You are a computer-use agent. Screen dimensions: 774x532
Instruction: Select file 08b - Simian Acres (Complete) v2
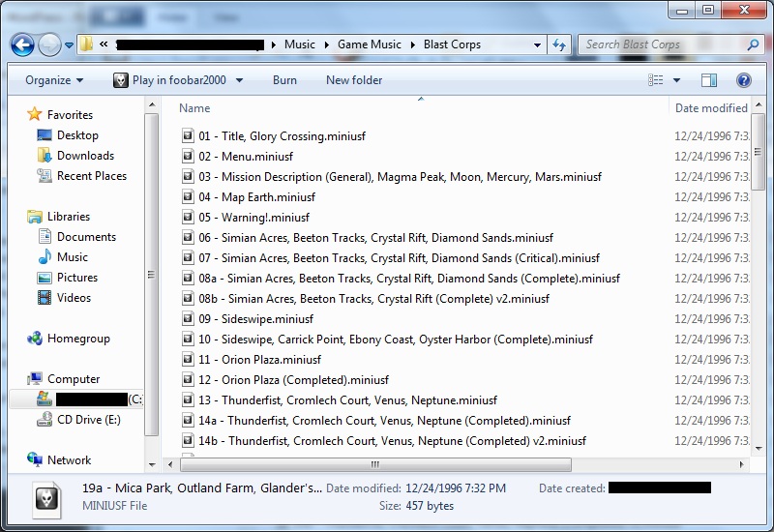373,299
